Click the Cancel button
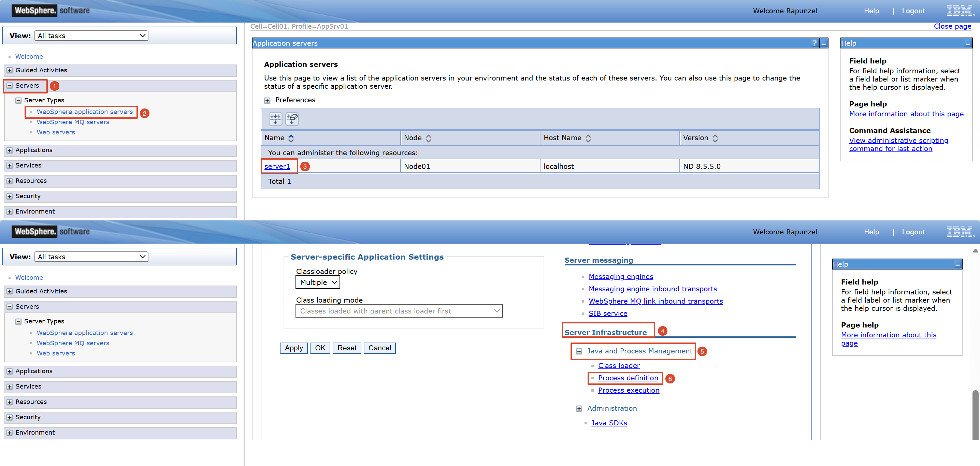 tap(379, 348)
